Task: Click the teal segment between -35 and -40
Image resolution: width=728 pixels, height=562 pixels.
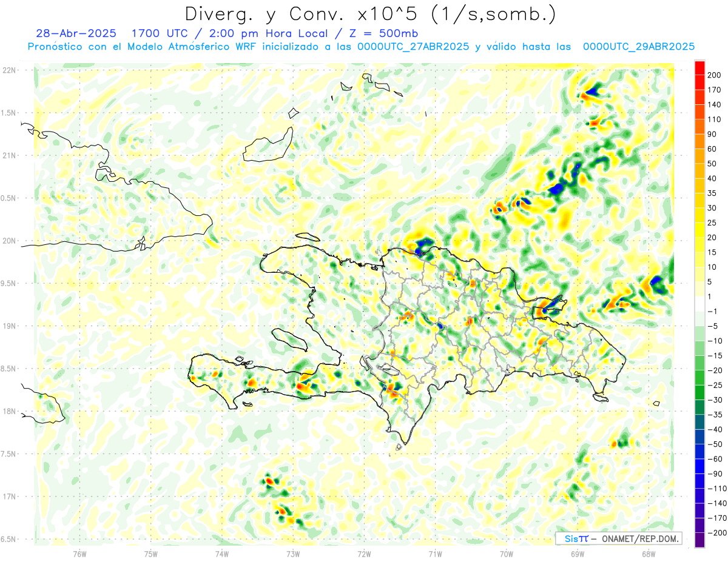Action: pos(699,421)
